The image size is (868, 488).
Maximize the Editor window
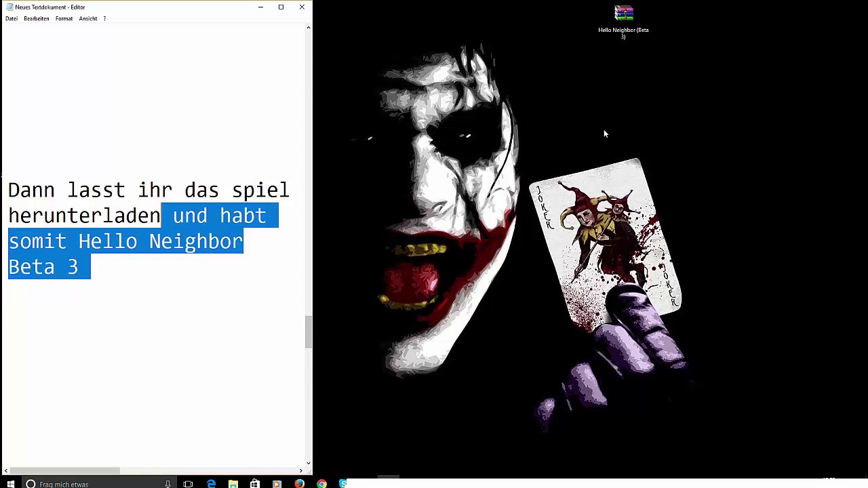tap(281, 7)
